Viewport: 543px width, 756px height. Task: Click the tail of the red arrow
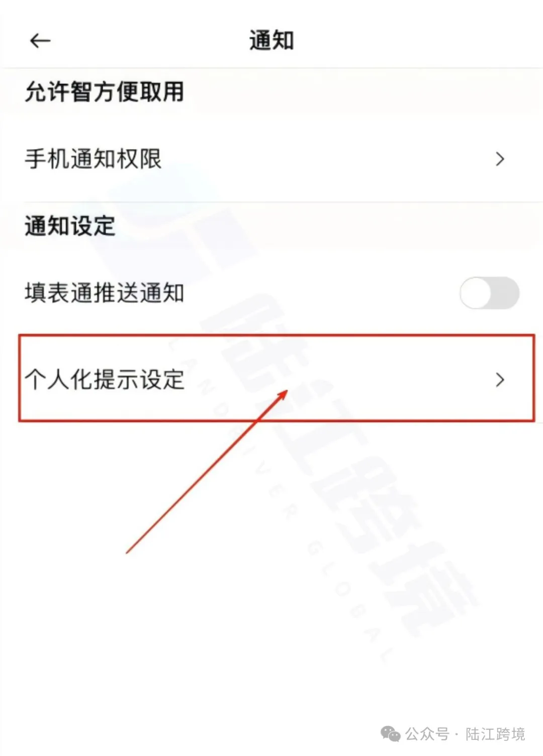click(x=128, y=552)
